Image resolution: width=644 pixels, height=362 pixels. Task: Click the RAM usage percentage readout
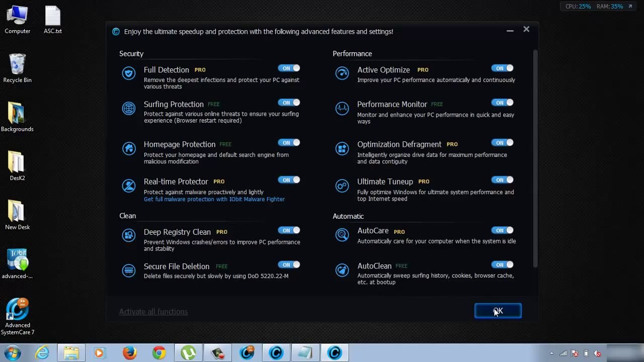617,7
